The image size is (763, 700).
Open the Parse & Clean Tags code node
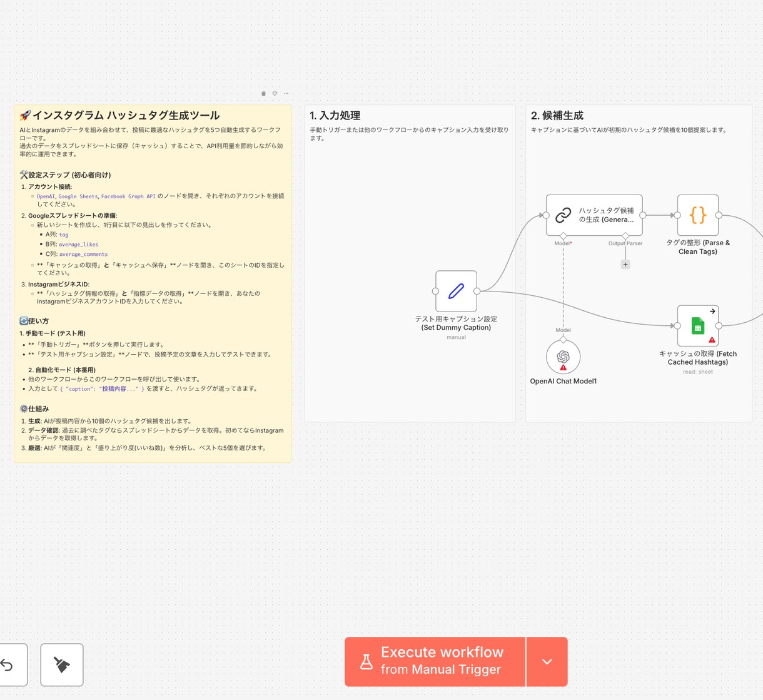(698, 215)
